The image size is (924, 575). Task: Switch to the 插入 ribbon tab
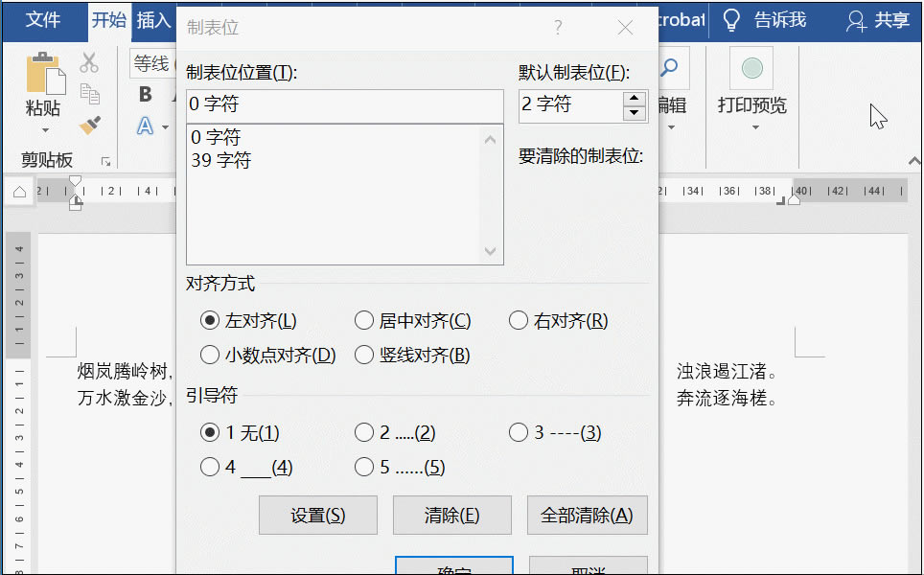click(153, 20)
